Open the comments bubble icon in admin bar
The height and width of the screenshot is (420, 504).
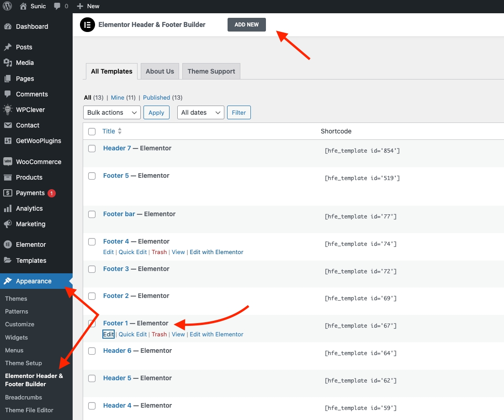pos(58,6)
